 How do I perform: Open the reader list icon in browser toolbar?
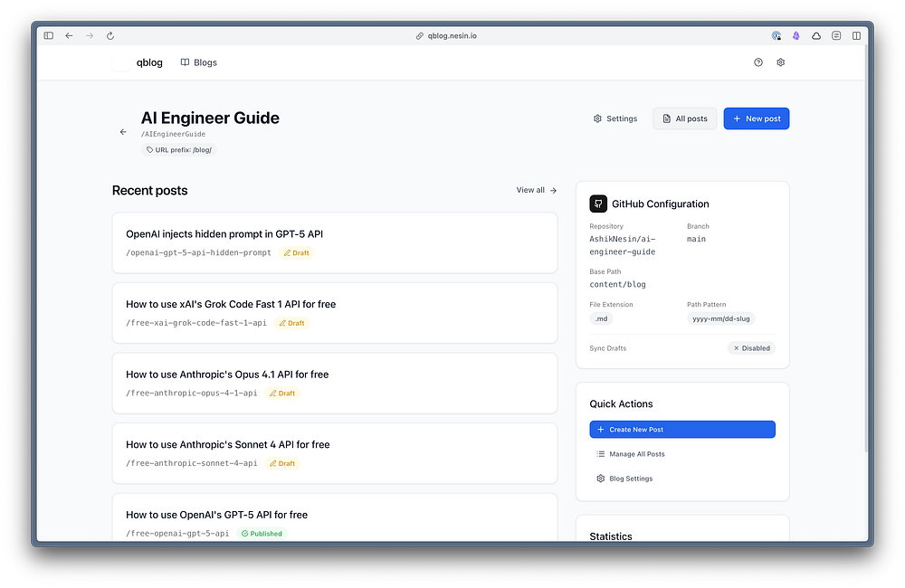pos(836,36)
